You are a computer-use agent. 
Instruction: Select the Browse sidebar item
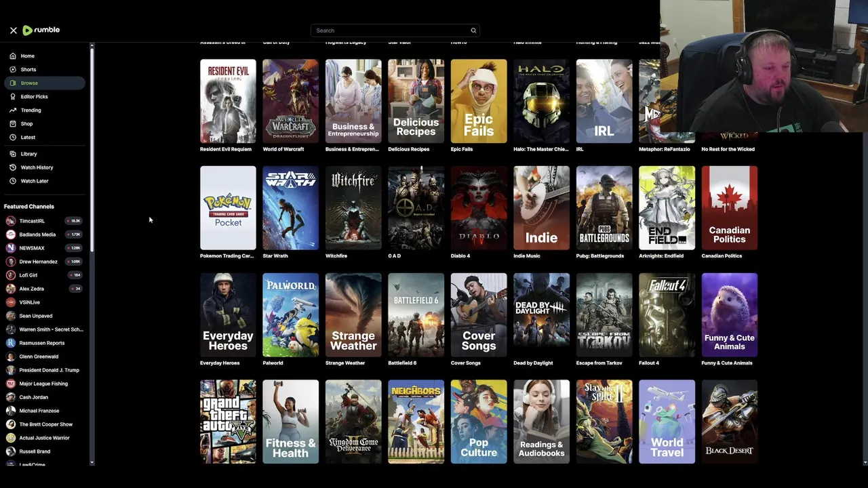[45, 83]
